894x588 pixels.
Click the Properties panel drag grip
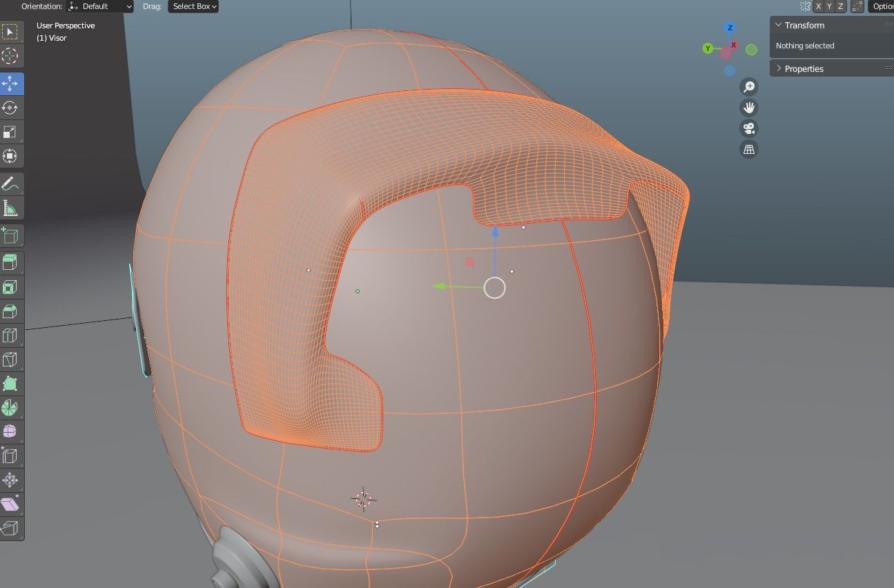[888, 68]
